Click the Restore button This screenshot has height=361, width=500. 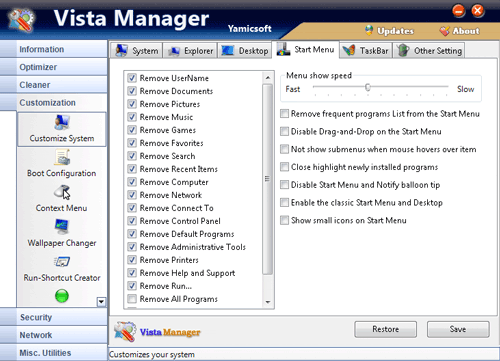(385, 329)
